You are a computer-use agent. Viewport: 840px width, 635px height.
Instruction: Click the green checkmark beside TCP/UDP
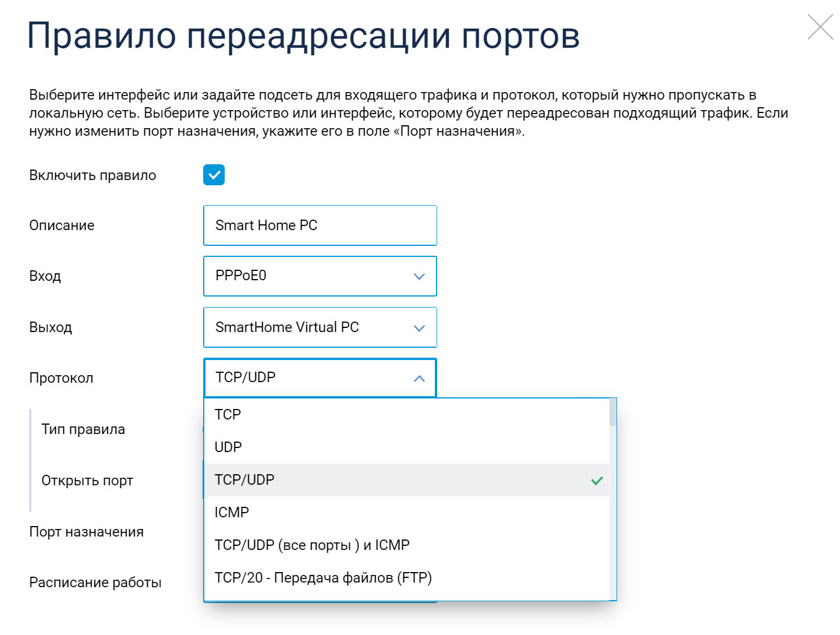pyautogui.click(x=597, y=481)
